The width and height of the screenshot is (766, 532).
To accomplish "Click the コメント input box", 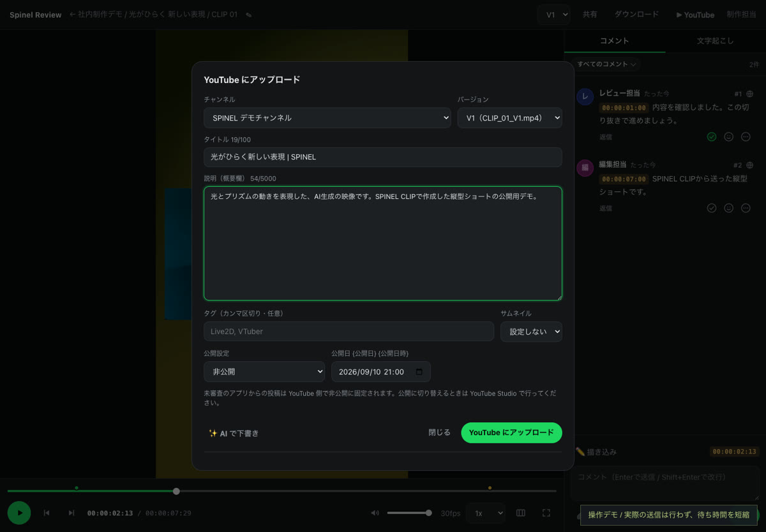I will pyautogui.click(x=665, y=483).
